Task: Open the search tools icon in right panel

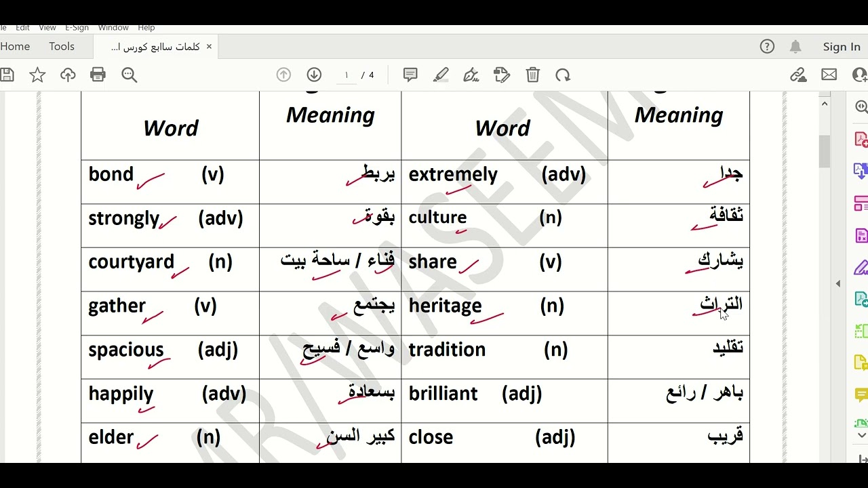Action: point(861,107)
